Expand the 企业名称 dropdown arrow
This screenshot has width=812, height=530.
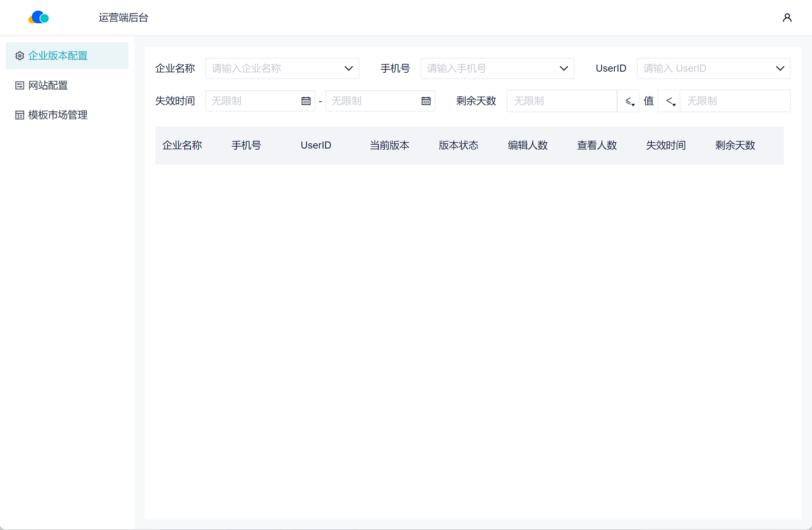click(348, 68)
